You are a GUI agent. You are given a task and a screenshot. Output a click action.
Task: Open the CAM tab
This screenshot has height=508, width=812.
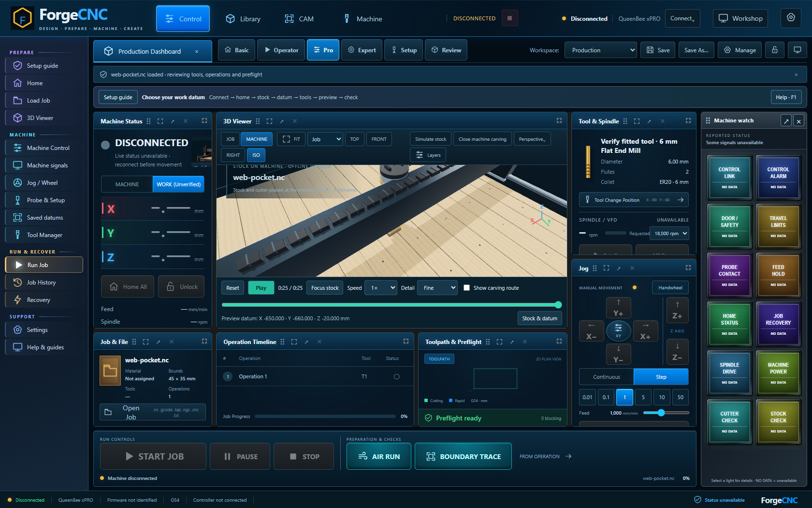coord(299,19)
